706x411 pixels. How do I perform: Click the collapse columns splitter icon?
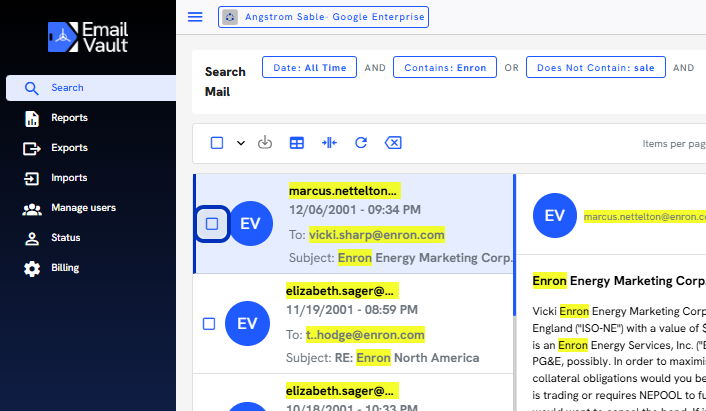[329, 143]
